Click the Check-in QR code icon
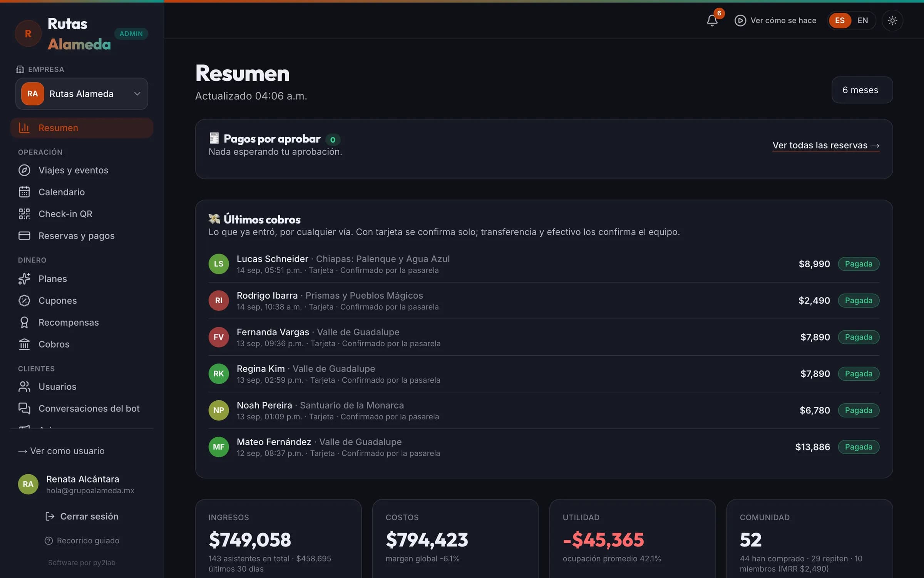 (x=24, y=214)
